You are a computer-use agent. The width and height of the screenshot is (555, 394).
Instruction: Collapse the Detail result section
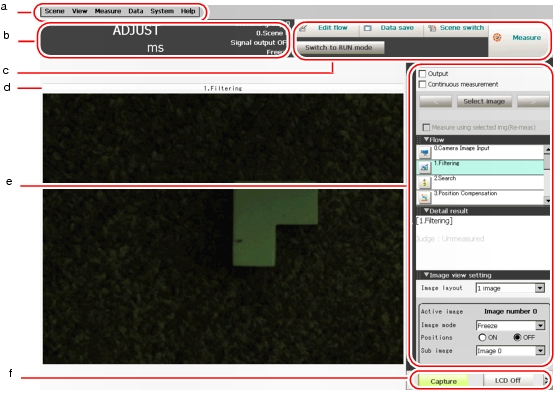(x=427, y=211)
